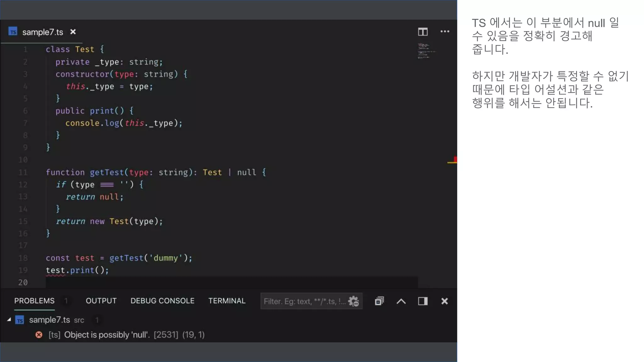Open the DEBUG CONSOLE panel tab
This screenshot has width=644, height=362.
point(162,301)
